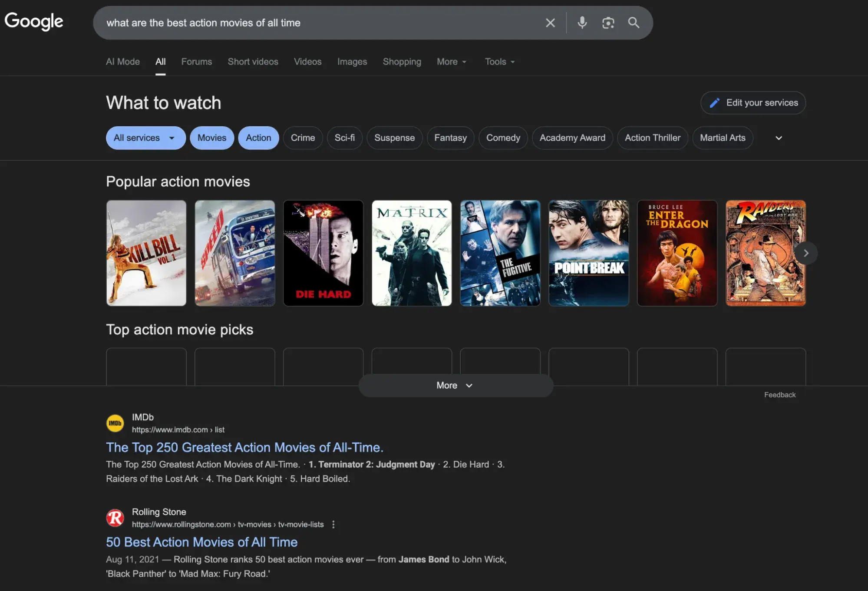Start a voice search with the microphone
The height and width of the screenshot is (591, 868).
pos(582,23)
